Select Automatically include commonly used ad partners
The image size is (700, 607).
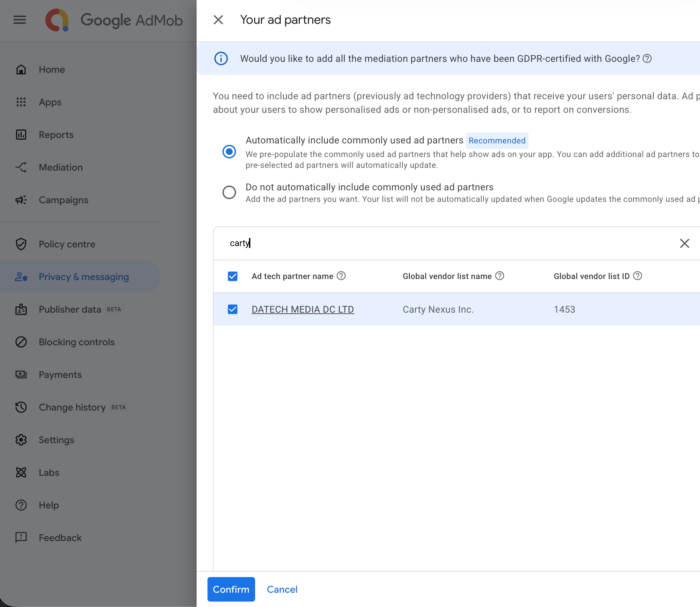[x=229, y=152]
